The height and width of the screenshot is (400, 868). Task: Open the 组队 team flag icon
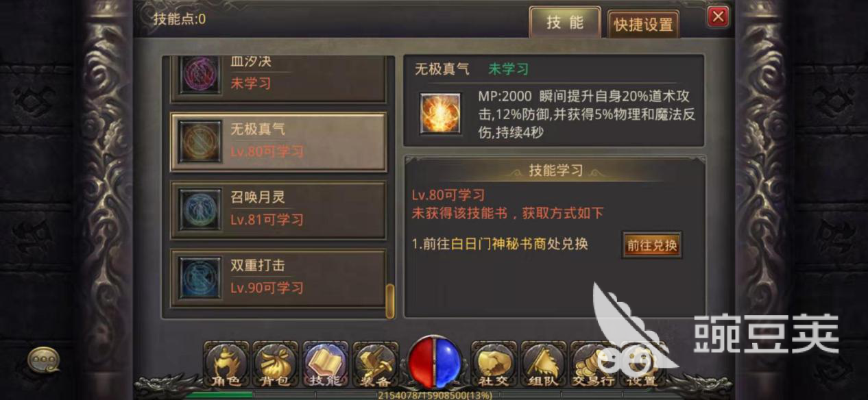543,364
